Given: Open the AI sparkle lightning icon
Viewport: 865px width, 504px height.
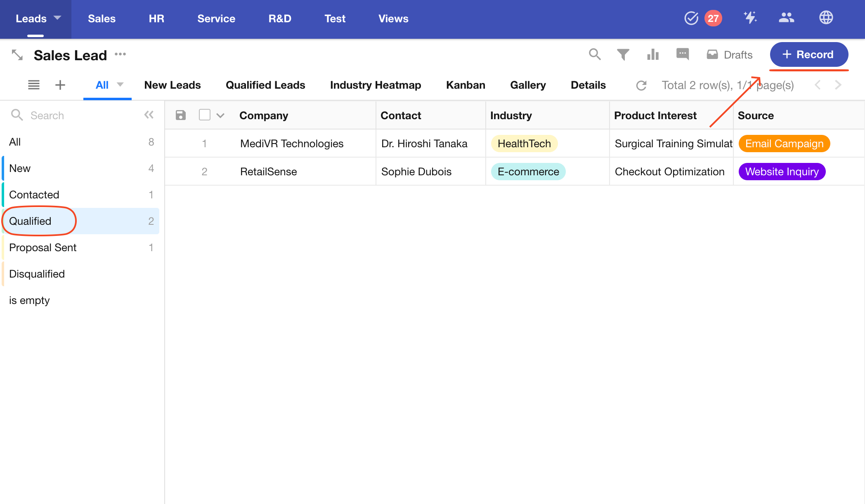Looking at the screenshot, I should pos(750,18).
